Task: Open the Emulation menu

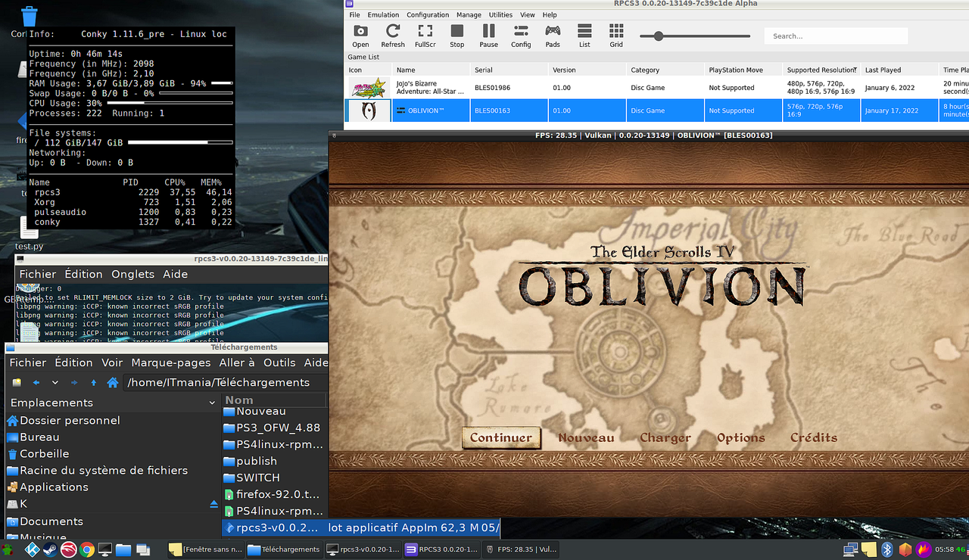Action: 383,14
